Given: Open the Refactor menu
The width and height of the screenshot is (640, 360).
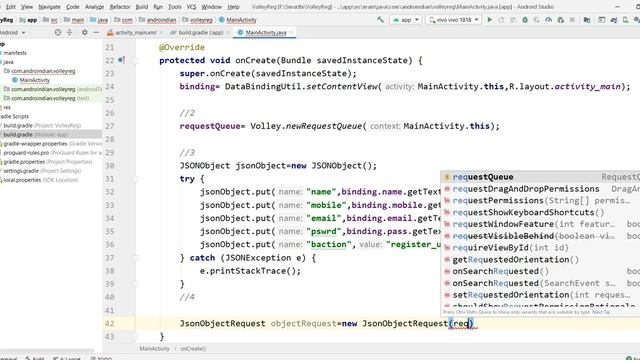Looking at the screenshot, I should [120, 7].
